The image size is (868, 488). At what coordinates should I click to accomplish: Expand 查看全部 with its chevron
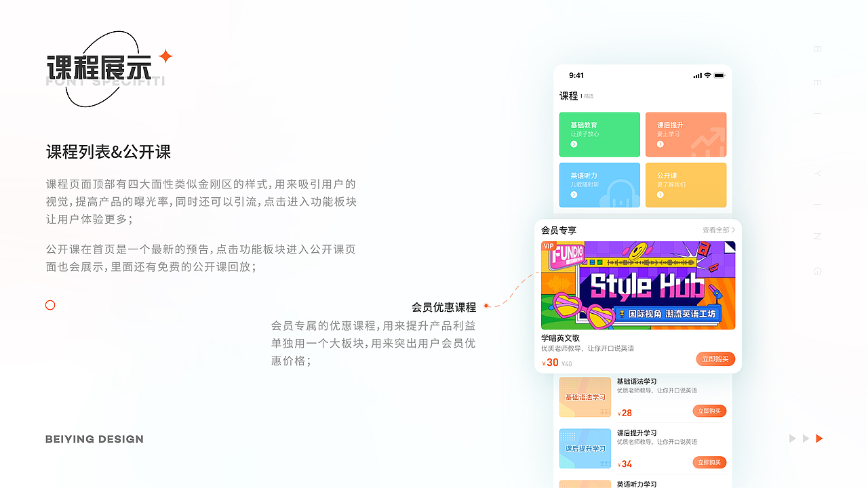pos(717,230)
